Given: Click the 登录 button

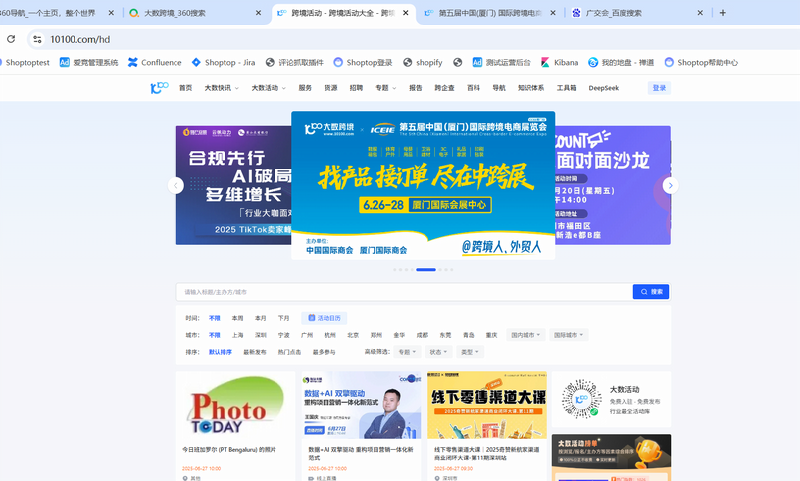Looking at the screenshot, I should click(x=659, y=88).
